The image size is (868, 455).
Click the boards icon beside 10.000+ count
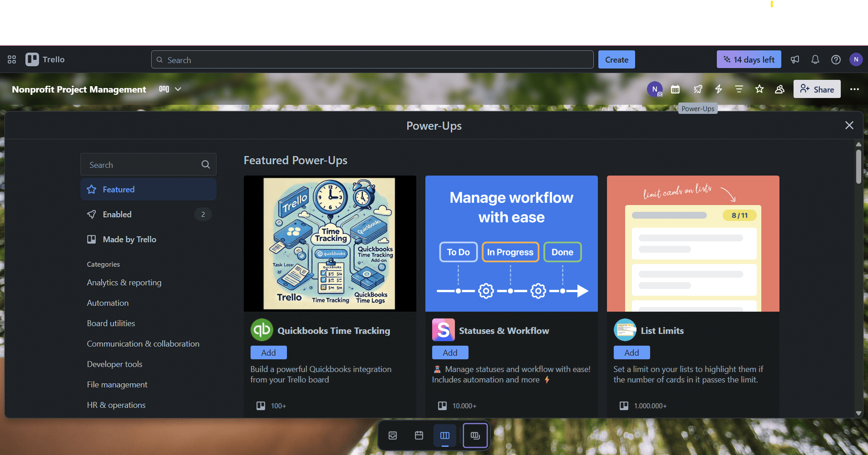pyautogui.click(x=442, y=406)
